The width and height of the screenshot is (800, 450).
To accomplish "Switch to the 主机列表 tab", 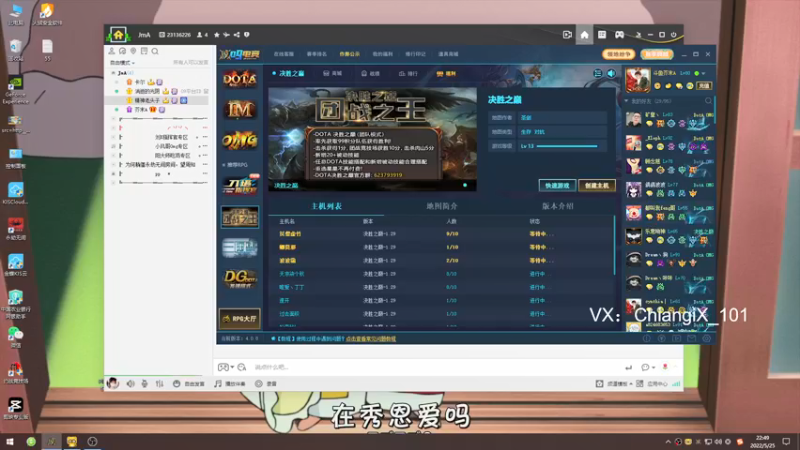I will click(327, 206).
